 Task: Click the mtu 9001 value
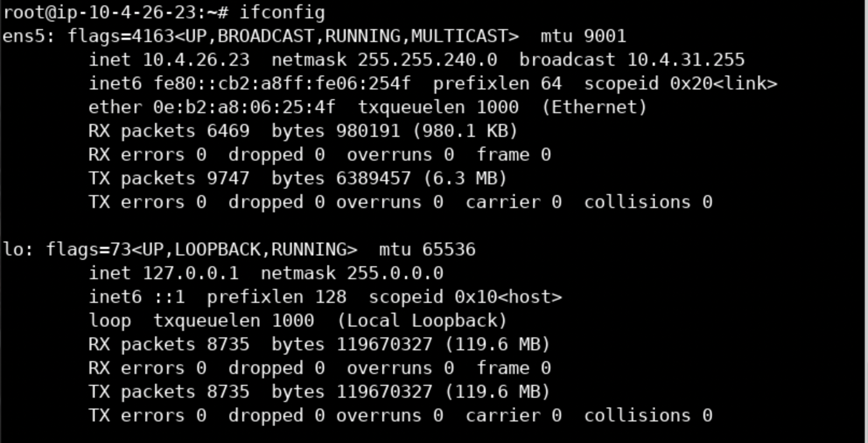pyautogui.click(x=605, y=36)
